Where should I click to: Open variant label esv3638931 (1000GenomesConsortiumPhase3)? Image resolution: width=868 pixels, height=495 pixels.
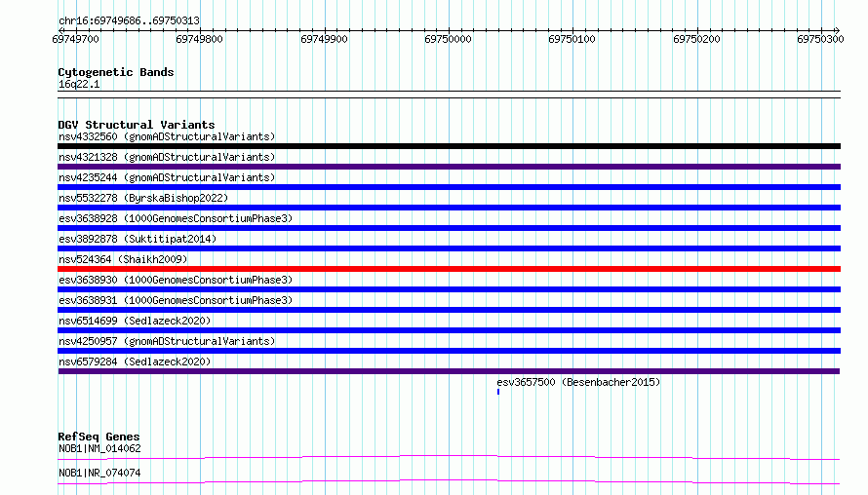176,300
